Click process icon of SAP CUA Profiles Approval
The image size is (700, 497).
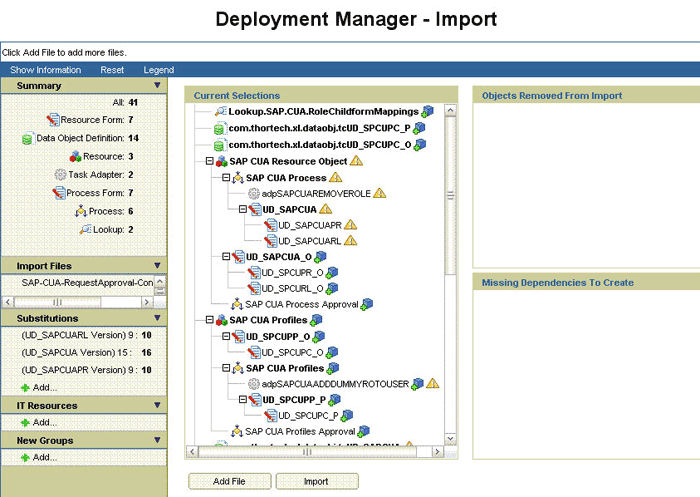(237, 431)
